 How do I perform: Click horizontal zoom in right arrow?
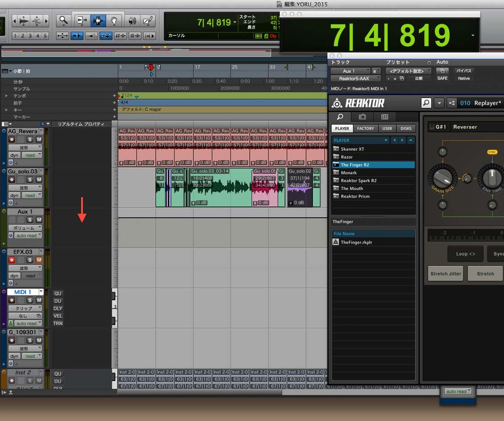(x=46, y=21)
